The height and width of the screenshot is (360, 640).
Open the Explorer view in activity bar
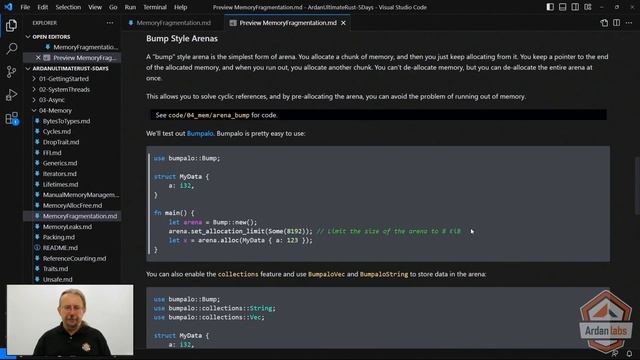point(11,26)
